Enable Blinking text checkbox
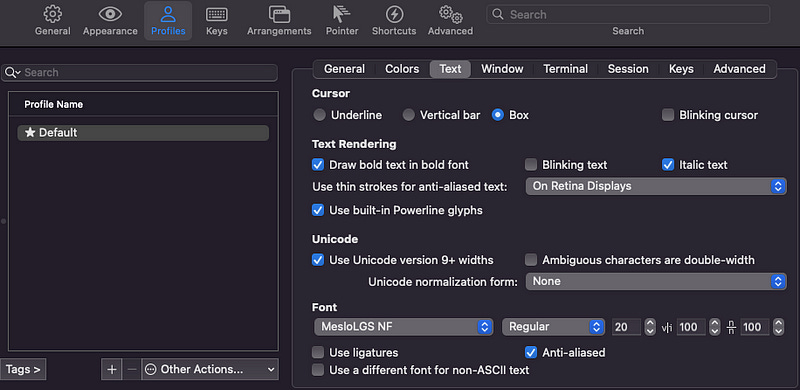 531,165
